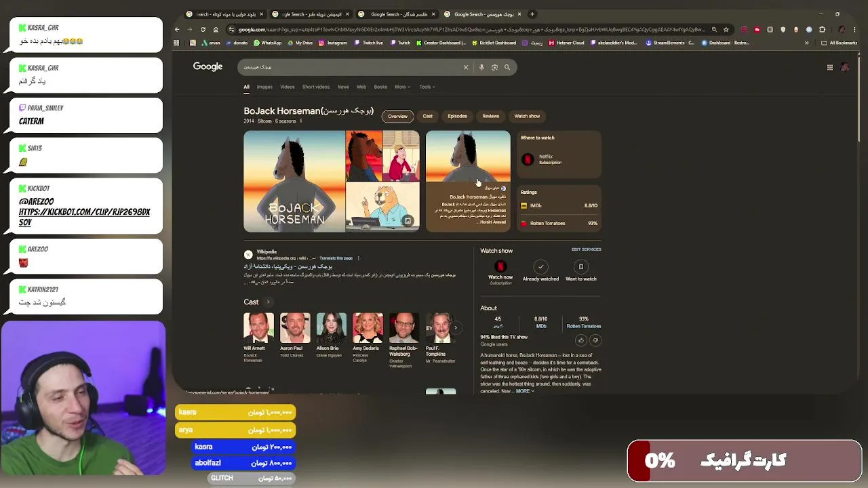Start voice search with the microphone icon
Viewport: 868px width, 488px height.
coord(481,67)
